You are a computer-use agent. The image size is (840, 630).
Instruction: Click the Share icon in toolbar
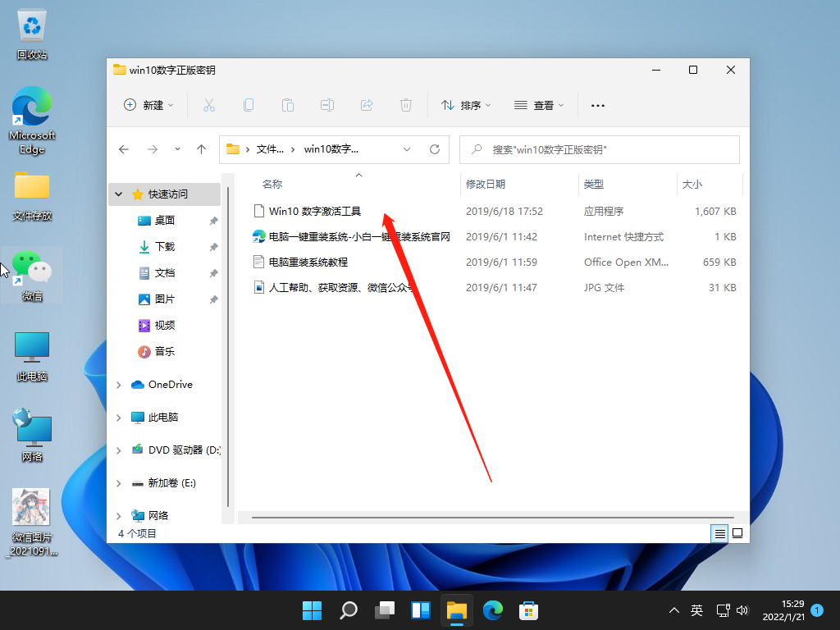[367, 105]
